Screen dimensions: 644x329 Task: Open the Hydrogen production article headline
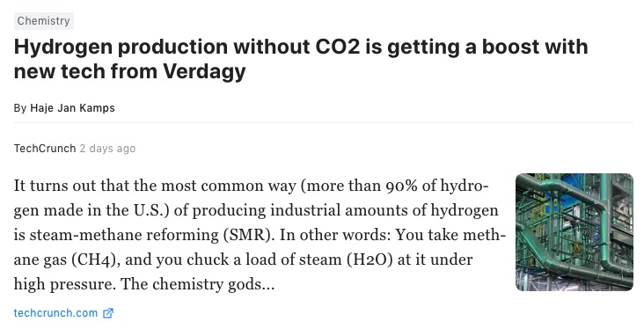[x=301, y=59]
